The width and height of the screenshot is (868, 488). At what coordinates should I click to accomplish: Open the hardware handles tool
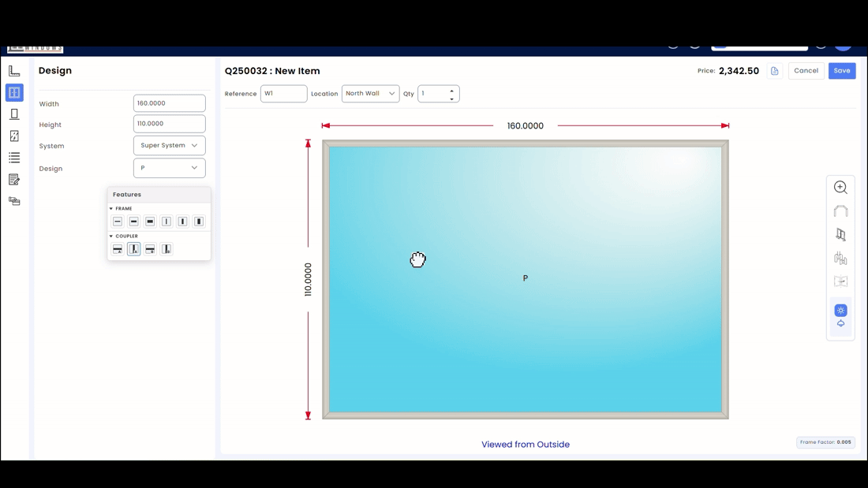point(840,258)
